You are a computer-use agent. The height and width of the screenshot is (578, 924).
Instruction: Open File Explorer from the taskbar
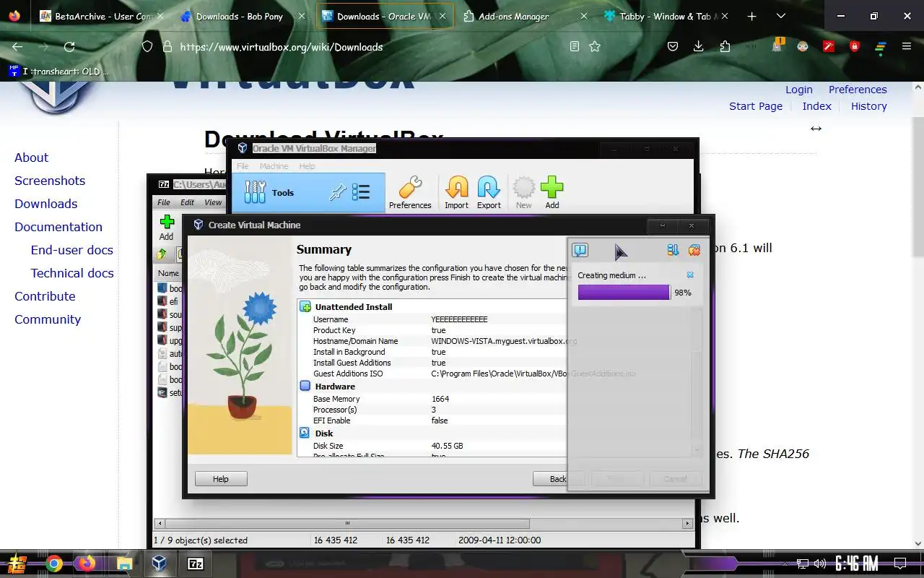[x=124, y=564]
